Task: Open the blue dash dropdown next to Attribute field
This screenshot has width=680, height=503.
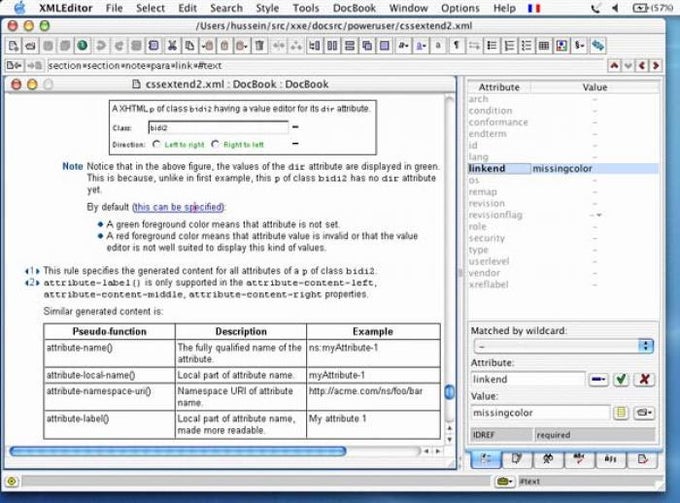Action: pos(598,379)
